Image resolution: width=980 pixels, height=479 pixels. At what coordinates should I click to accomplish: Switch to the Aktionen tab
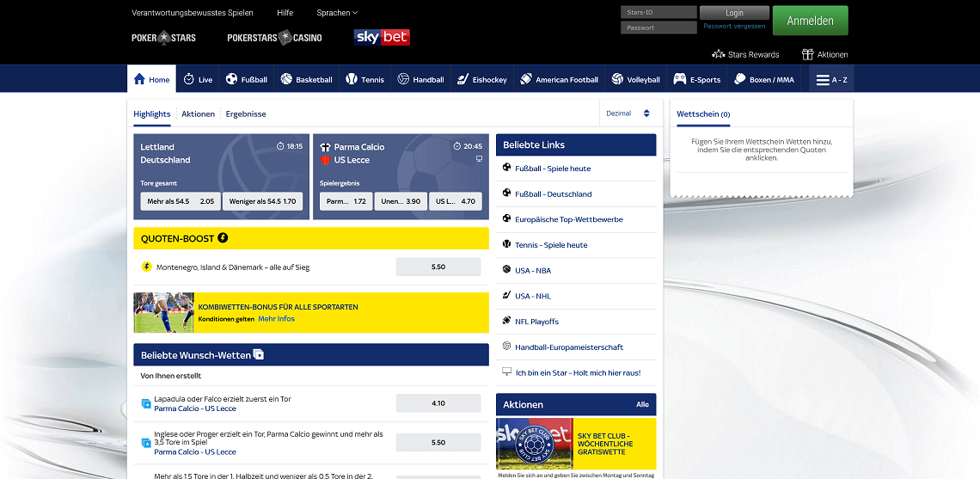click(198, 114)
